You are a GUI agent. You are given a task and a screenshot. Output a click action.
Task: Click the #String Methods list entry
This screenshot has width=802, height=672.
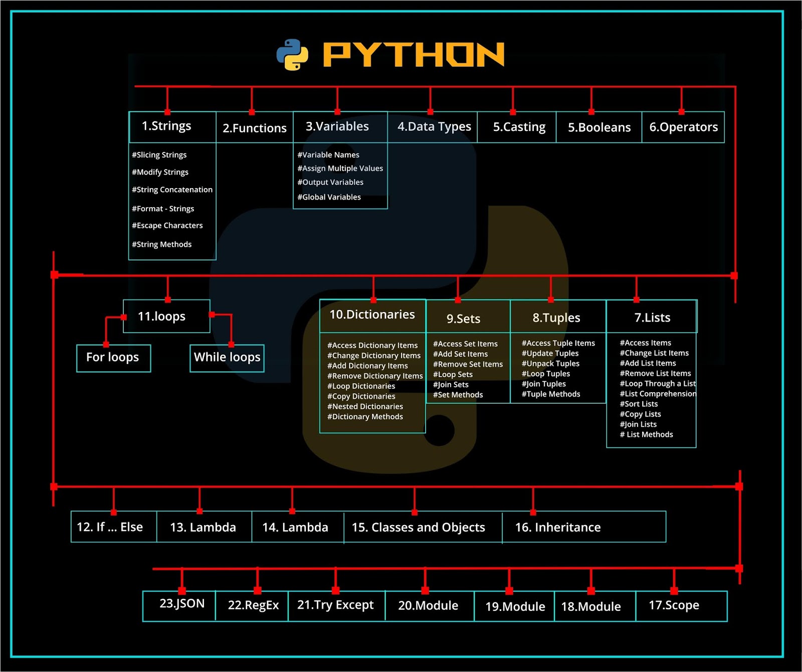(x=162, y=244)
